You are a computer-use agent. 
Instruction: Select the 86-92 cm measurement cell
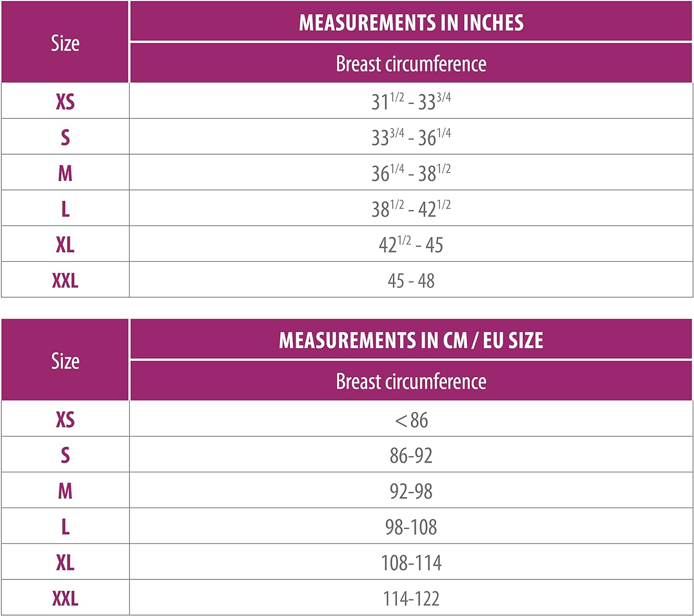(411, 455)
